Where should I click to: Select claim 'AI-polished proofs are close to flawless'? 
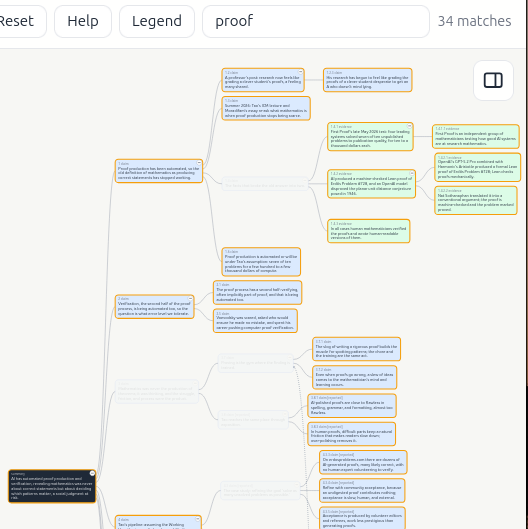(x=352, y=406)
